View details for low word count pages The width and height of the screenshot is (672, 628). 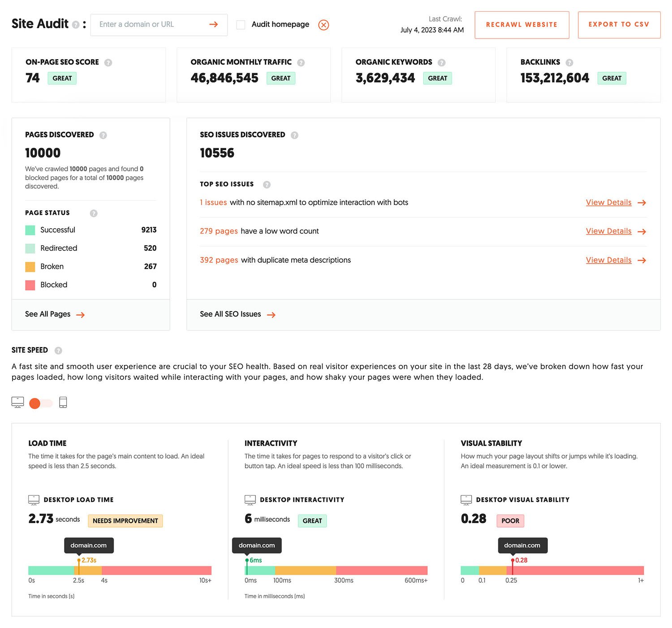click(x=616, y=231)
